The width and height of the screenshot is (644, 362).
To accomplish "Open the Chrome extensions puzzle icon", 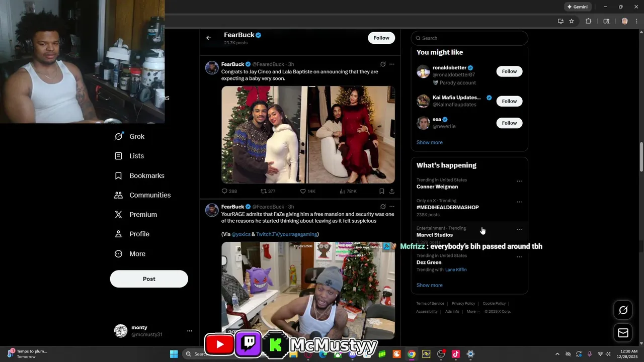I will pos(588,21).
